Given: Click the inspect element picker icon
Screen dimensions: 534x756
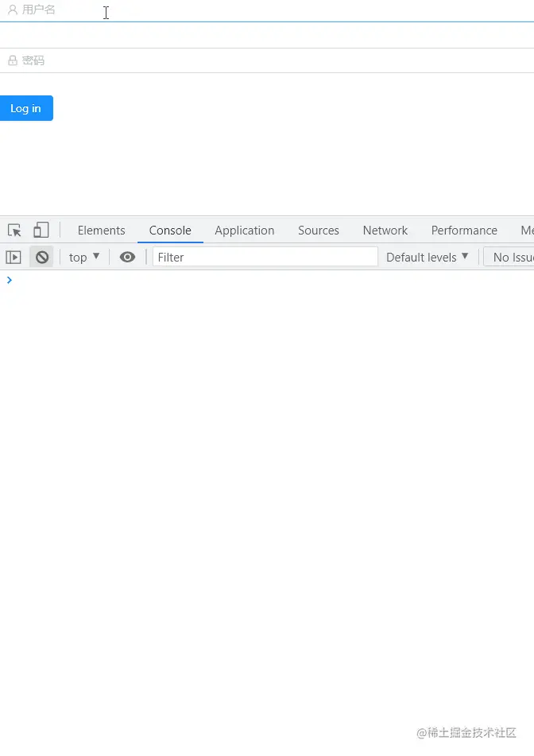Looking at the screenshot, I should click(x=14, y=231).
